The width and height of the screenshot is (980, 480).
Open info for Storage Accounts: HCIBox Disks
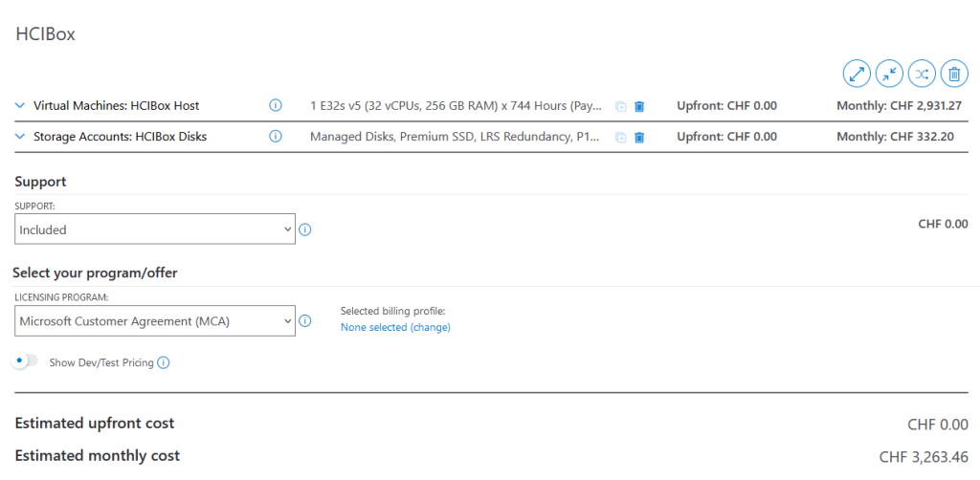click(x=275, y=136)
